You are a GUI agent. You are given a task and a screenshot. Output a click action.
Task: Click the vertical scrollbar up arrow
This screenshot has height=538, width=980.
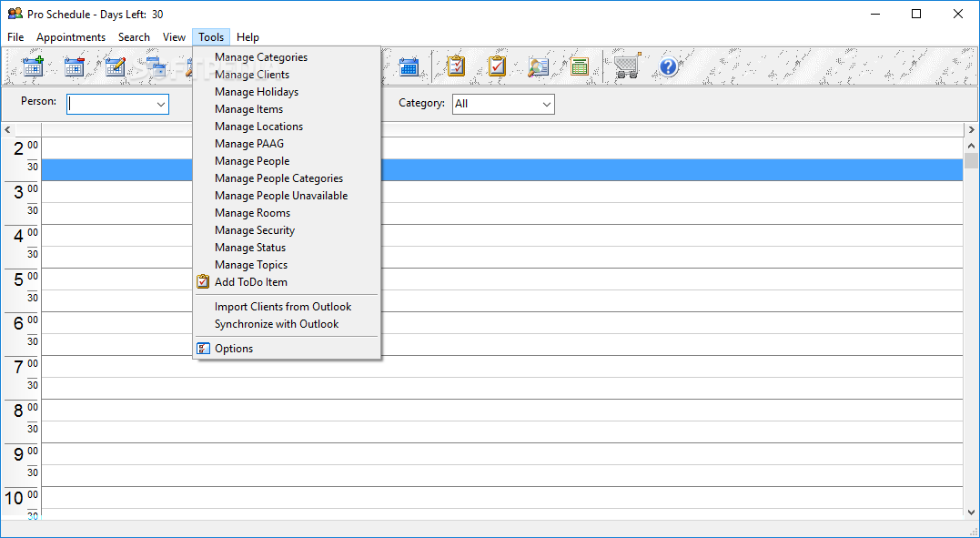point(971,146)
